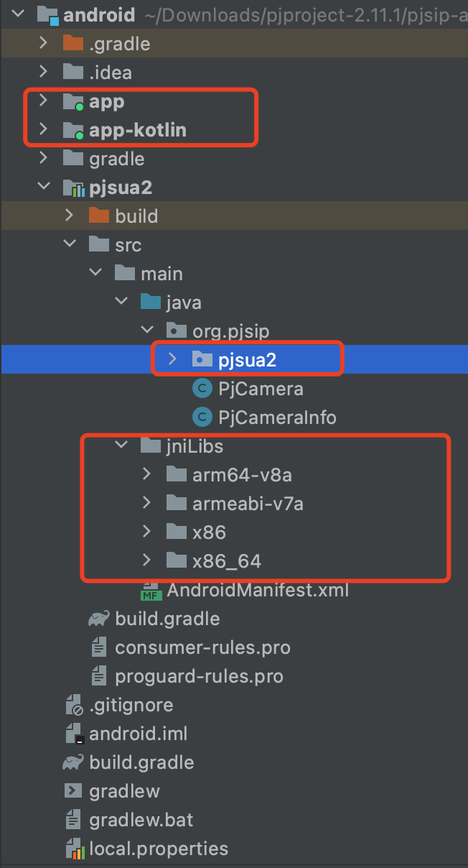
Task: Click the gradlew.bat file icon
Action: click(x=72, y=819)
